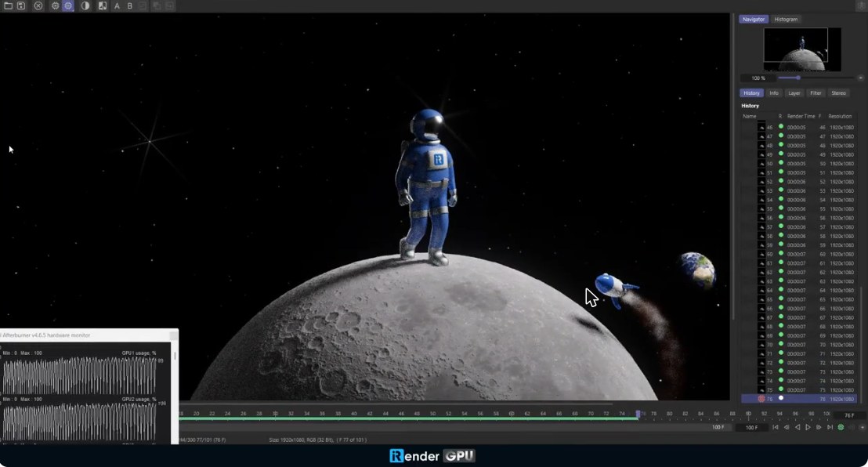Select the currently rendering frame 76 row
868x467 pixels.
799,399
